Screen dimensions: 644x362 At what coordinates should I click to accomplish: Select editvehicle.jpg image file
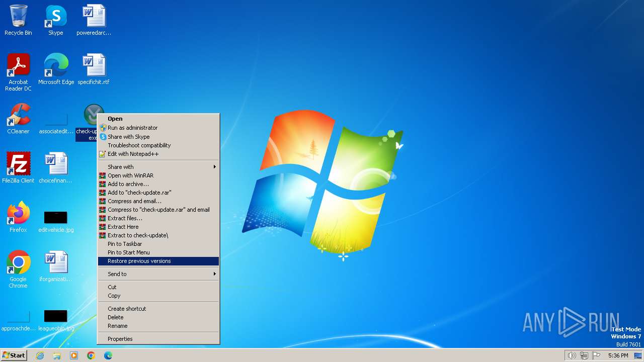tap(56, 221)
